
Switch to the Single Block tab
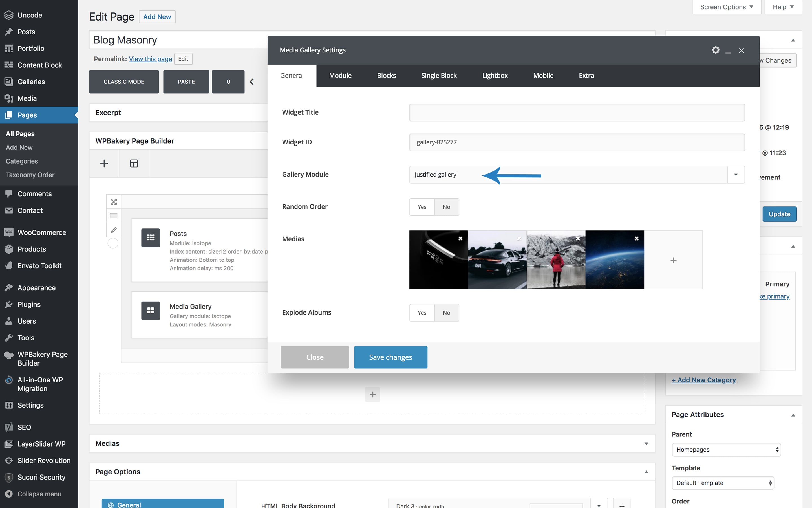pos(439,76)
